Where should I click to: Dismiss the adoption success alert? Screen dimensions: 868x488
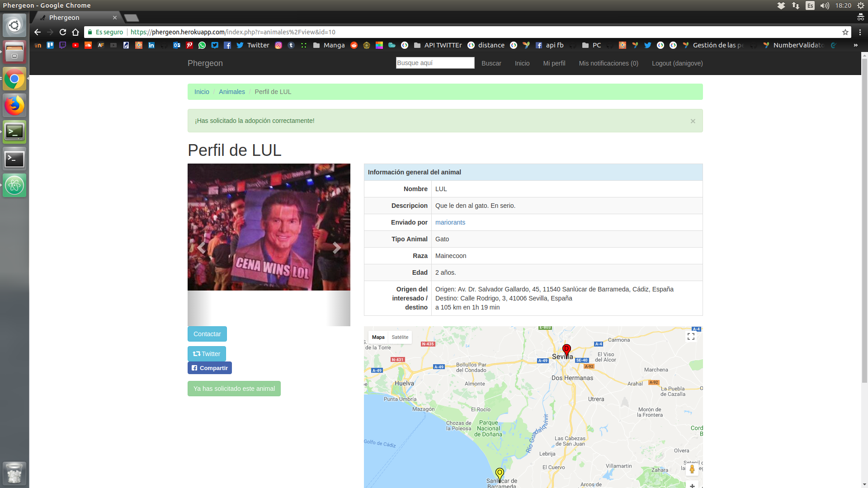pyautogui.click(x=693, y=121)
